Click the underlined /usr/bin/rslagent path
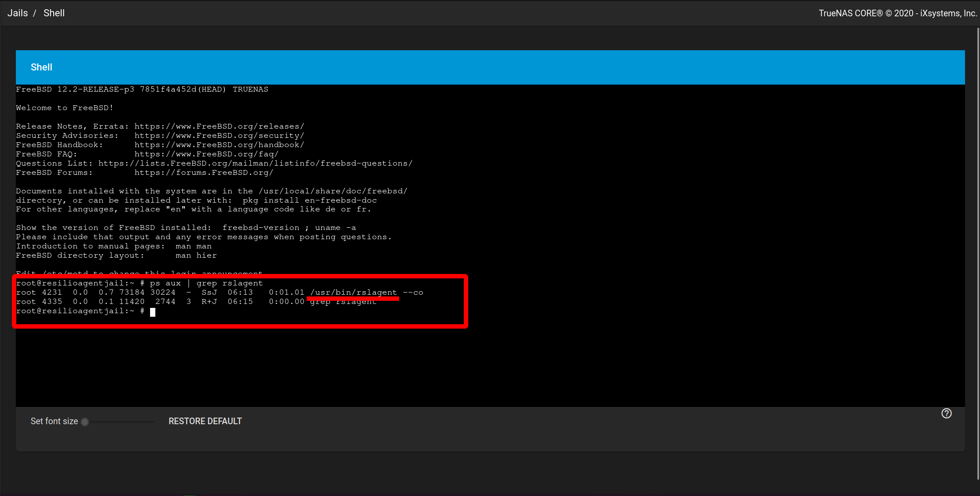 pyautogui.click(x=353, y=292)
